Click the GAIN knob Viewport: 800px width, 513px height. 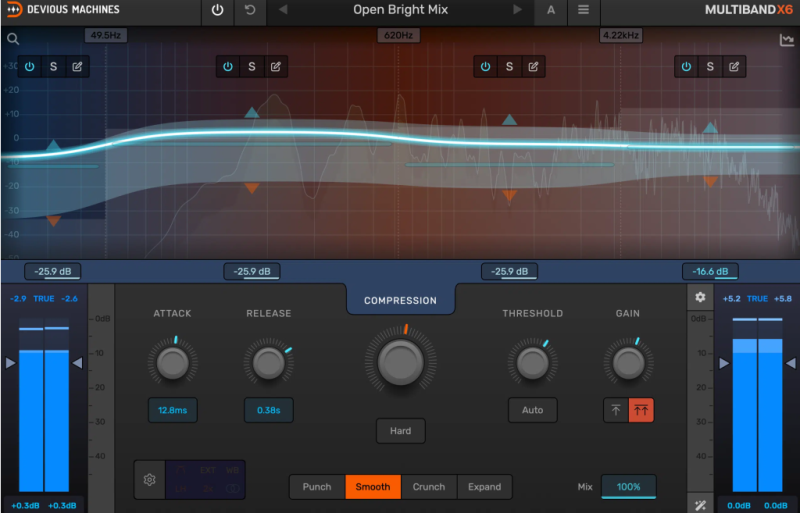tap(628, 362)
